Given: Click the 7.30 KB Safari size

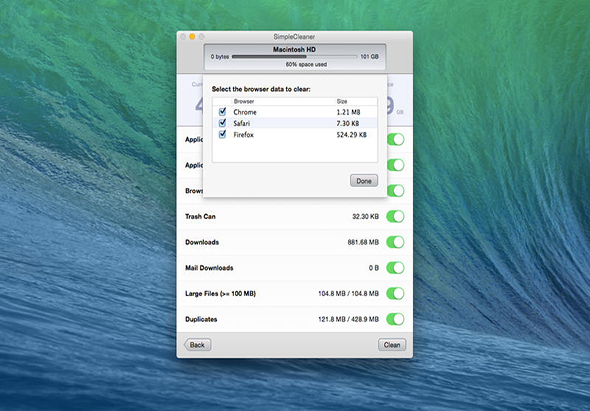Looking at the screenshot, I should tap(348, 123).
